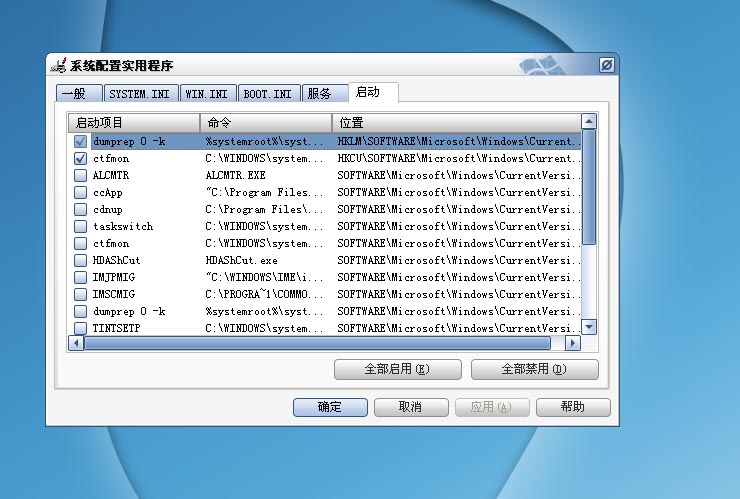Image resolution: width=740 pixels, height=499 pixels.
Task: Tick the taskswitch startup checkbox
Action: tap(80, 226)
